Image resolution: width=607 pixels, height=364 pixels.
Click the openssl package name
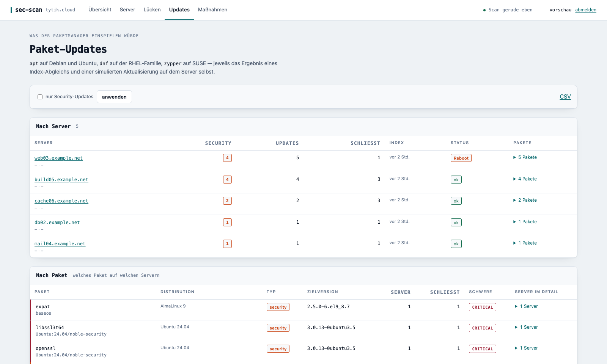46,348
